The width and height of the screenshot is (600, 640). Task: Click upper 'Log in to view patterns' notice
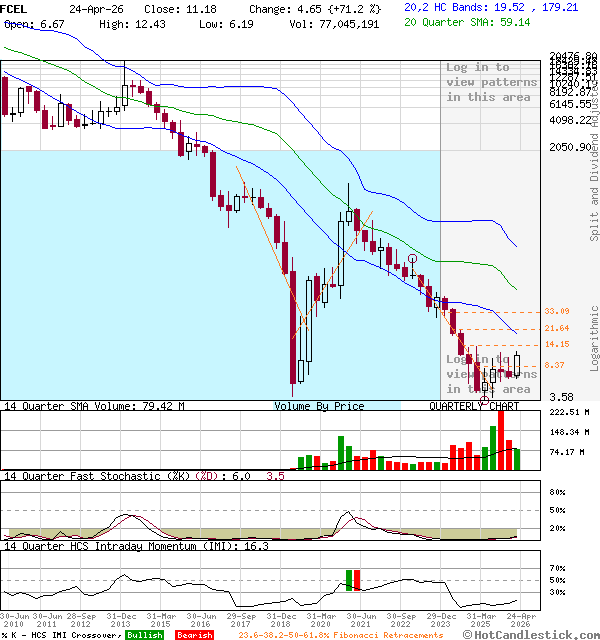pyautogui.click(x=492, y=82)
